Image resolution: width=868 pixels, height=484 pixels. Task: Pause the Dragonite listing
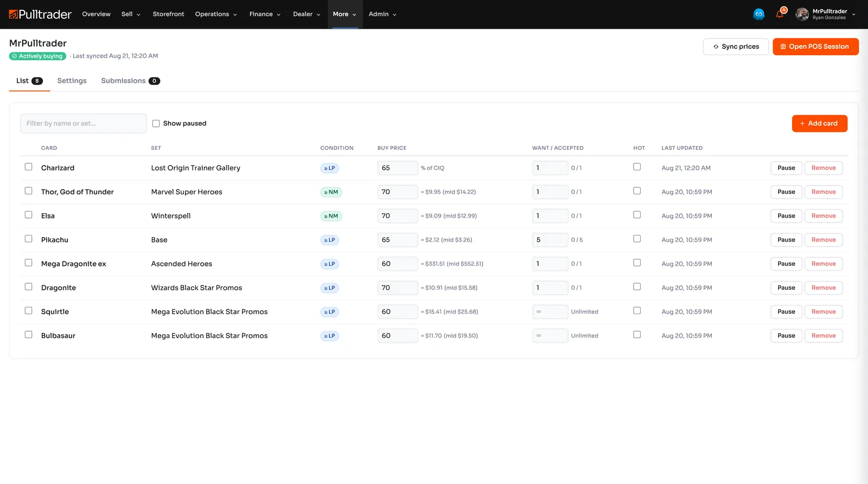[786, 288]
